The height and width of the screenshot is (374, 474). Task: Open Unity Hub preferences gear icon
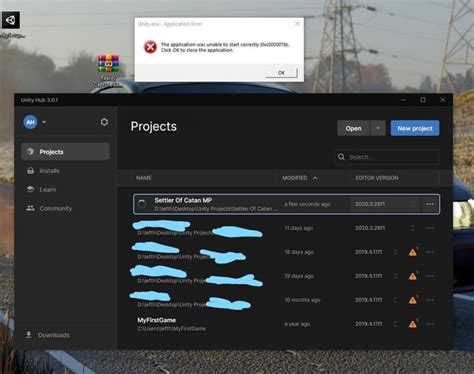pyautogui.click(x=104, y=122)
